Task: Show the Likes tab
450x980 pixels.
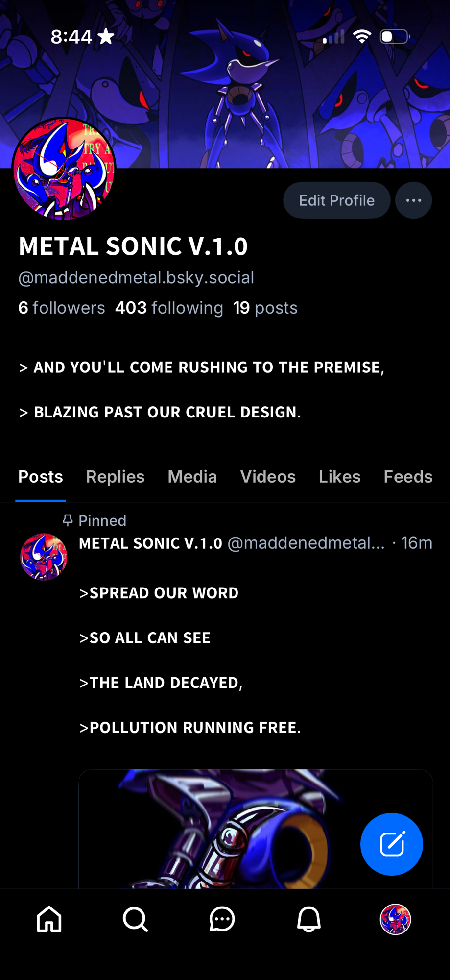Action: (339, 477)
